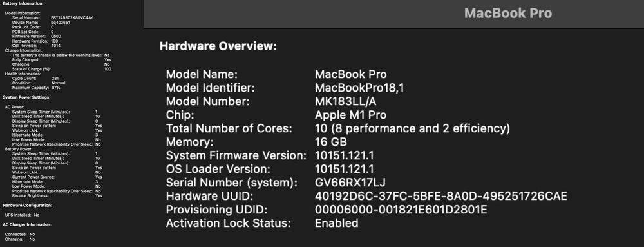Screen dimensions: 644x247
Task: Click the condition value 'Normal'
Action: pos(59,83)
